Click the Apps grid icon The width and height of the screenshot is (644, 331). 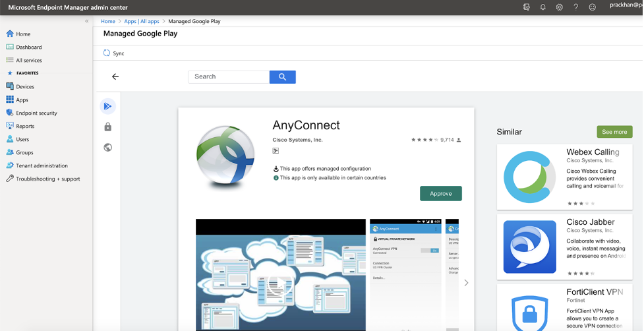10,100
